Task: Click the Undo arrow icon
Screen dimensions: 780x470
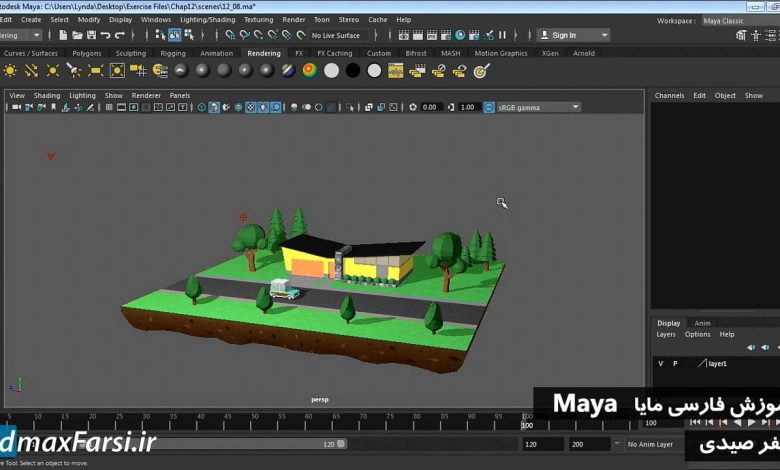Action: pyautogui.click(x=104, y=35)
